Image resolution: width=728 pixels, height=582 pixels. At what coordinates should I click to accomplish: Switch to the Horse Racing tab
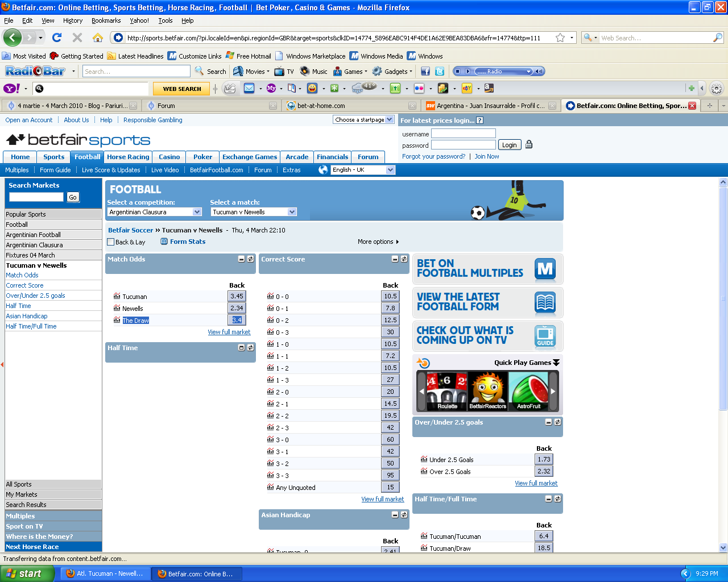[x=128, y=157]
